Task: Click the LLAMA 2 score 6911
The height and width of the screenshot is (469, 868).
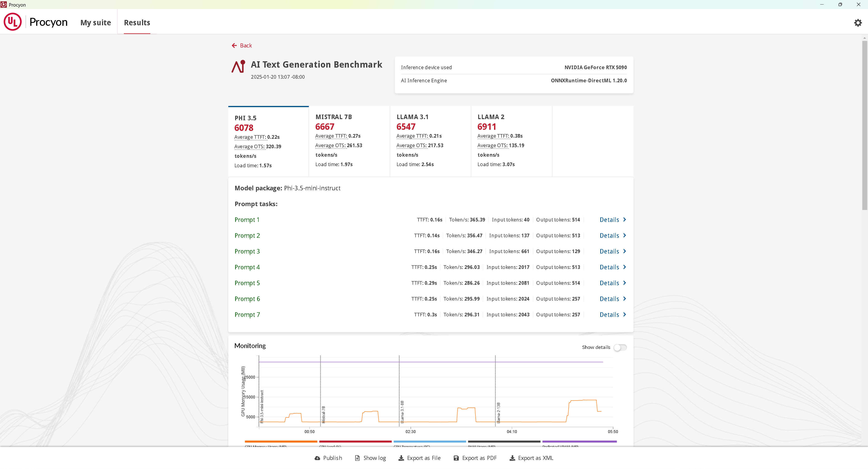Action: click(x=487, y=127)
